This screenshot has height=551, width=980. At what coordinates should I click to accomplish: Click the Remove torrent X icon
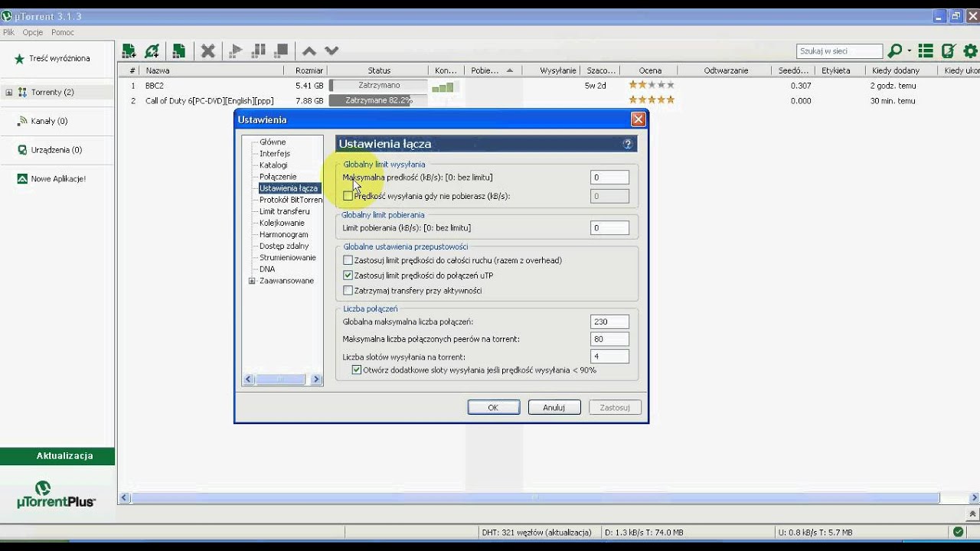pyautogui.click(x=207, y=51)
